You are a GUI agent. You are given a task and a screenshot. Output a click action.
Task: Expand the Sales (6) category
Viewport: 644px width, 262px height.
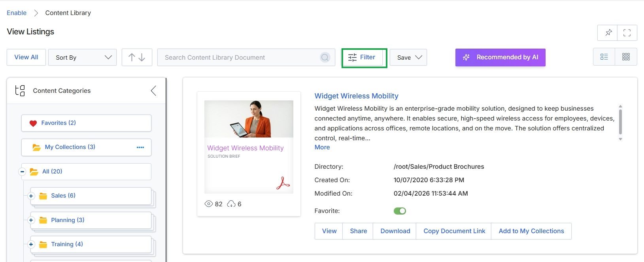tap(31, 196)
